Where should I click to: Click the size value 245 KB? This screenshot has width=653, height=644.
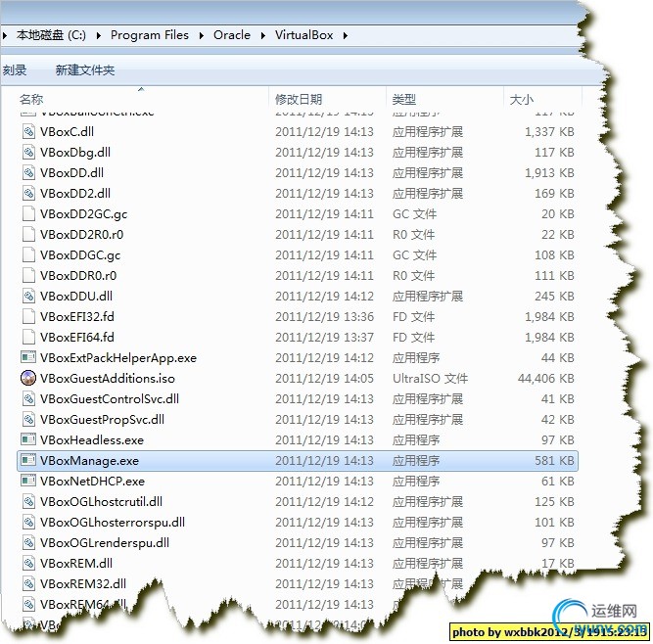point(555,296)
